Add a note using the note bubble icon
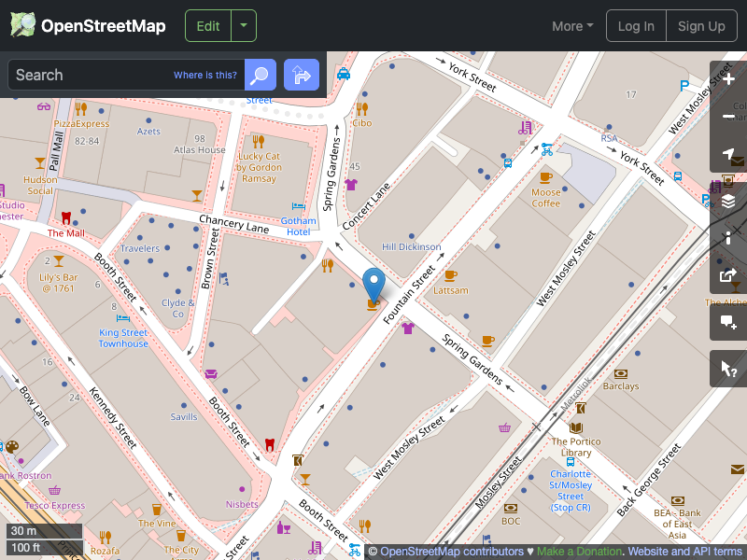 pos(728,322)
